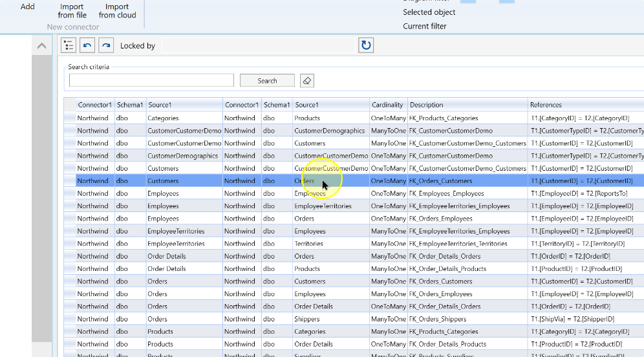Click T1.[ShipVia] = T2.[ShipperID] reference
Image resolution: width=644 pixels, height=357 pixels.
tap(586, 319)
